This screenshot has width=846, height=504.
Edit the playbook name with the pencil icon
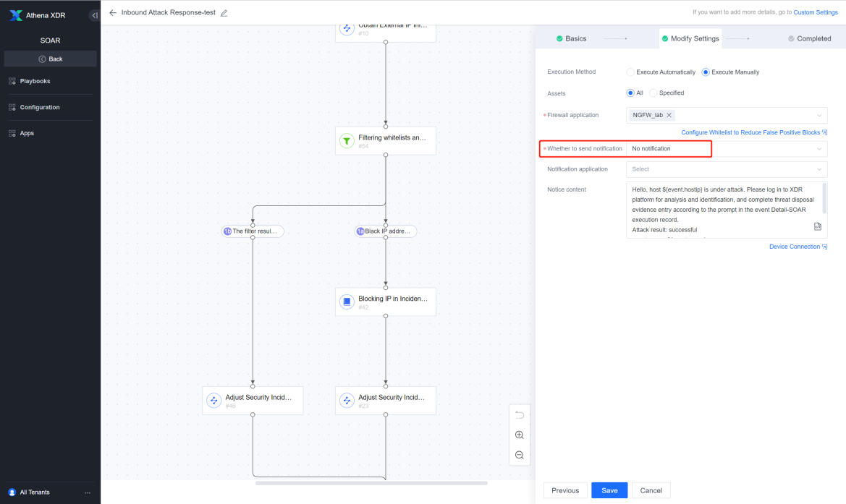click(224, 13)
